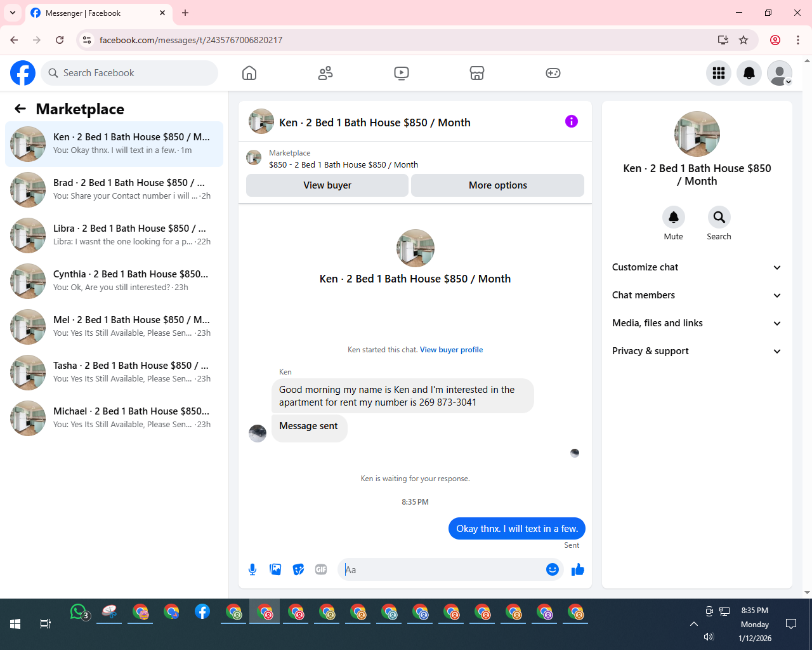Open Michael's conversation
The image size is (812, 650).
pyautogui.click(x=114, y=418)
